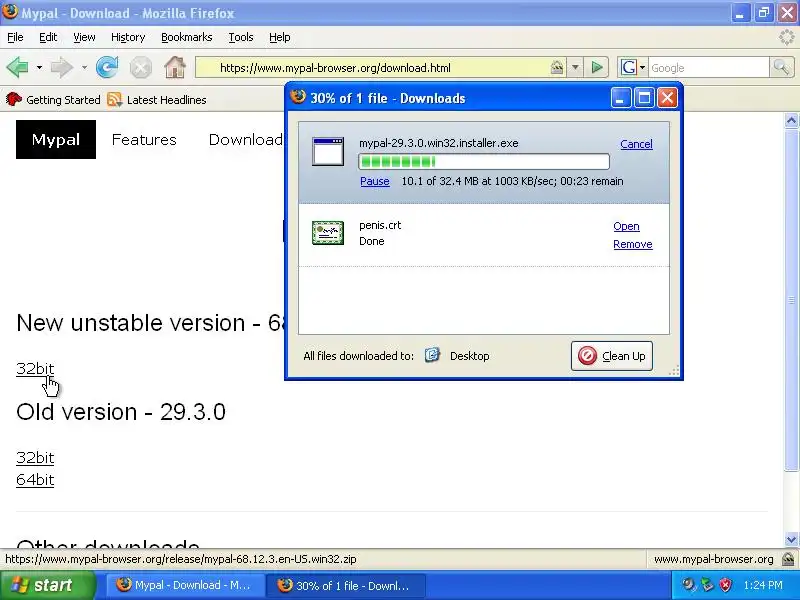
Task: Click the first system tray icon
Action: [x=689, y=585]
